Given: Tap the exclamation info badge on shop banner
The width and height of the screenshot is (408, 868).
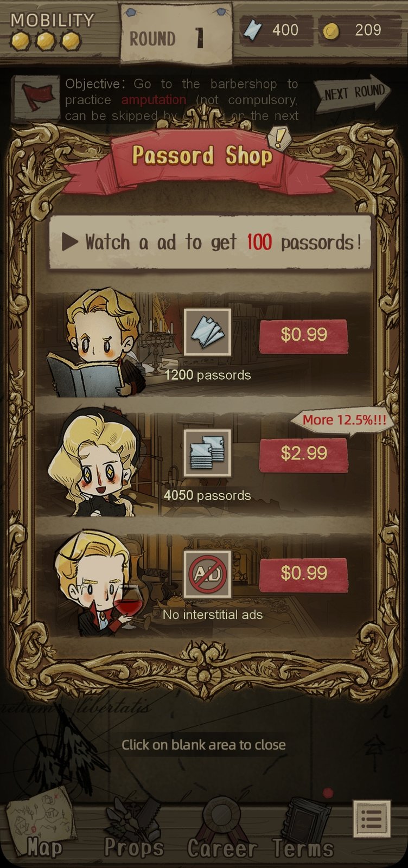Looking at the screenshot, I should [279, 138].
